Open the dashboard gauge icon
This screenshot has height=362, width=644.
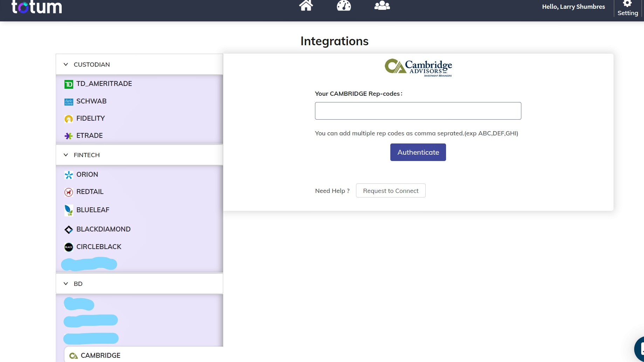(344, 5)
